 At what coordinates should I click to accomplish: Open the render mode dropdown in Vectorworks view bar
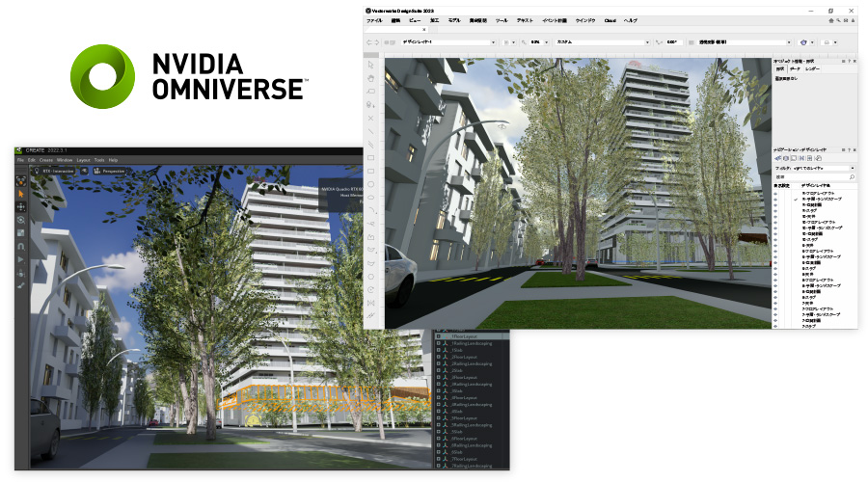tap(745, 42)
